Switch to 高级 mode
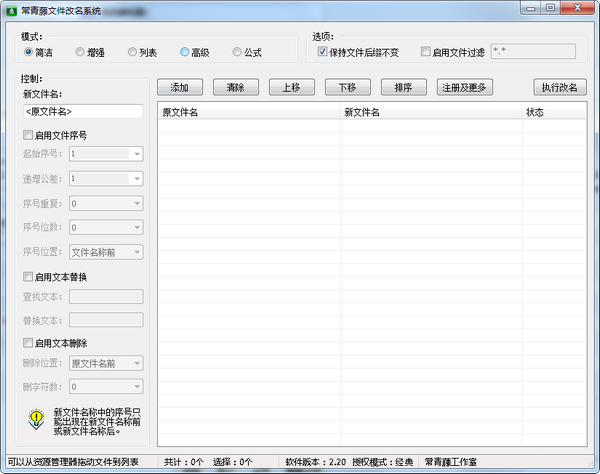 (x=185, y=52)
